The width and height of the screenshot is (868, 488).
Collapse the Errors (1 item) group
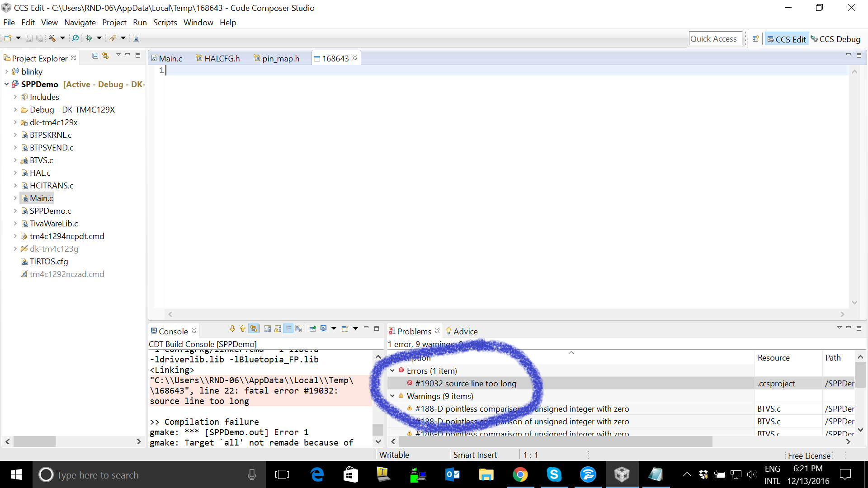coord(392,371)
